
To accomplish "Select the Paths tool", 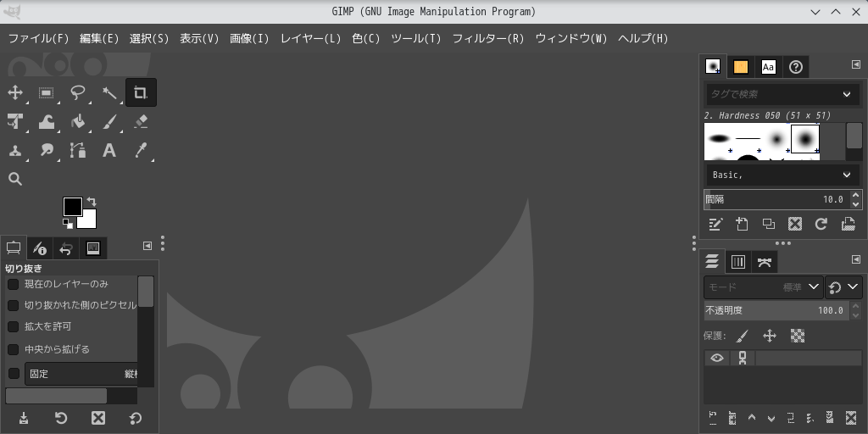I will [x=78, y=150].
